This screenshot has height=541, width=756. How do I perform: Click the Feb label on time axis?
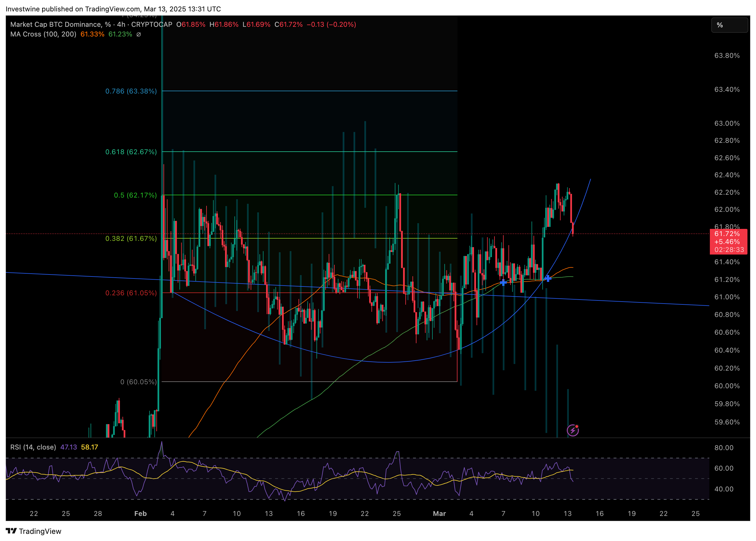tap(140, 513)
